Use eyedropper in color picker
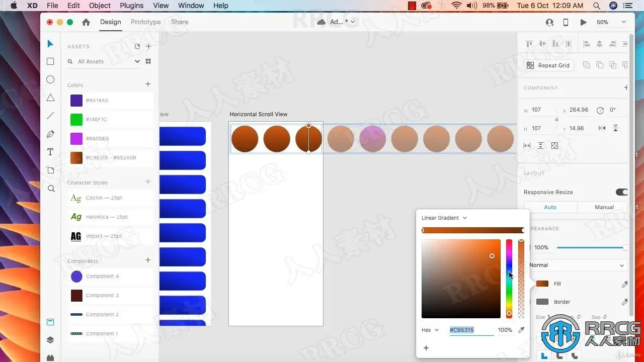Image resolution: width=644 pixels, height=362 pixels. pyautogui.click(x=521, y=330)
